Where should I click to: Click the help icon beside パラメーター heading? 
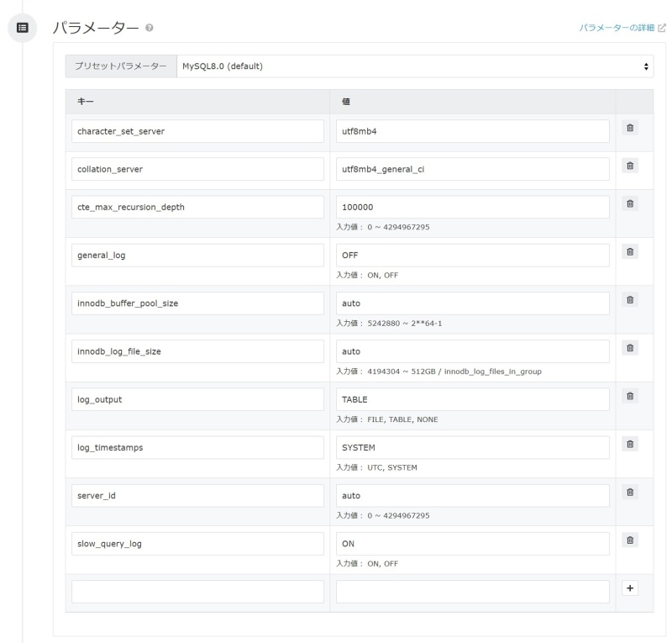pyautogui.click(x=149, y=29)
